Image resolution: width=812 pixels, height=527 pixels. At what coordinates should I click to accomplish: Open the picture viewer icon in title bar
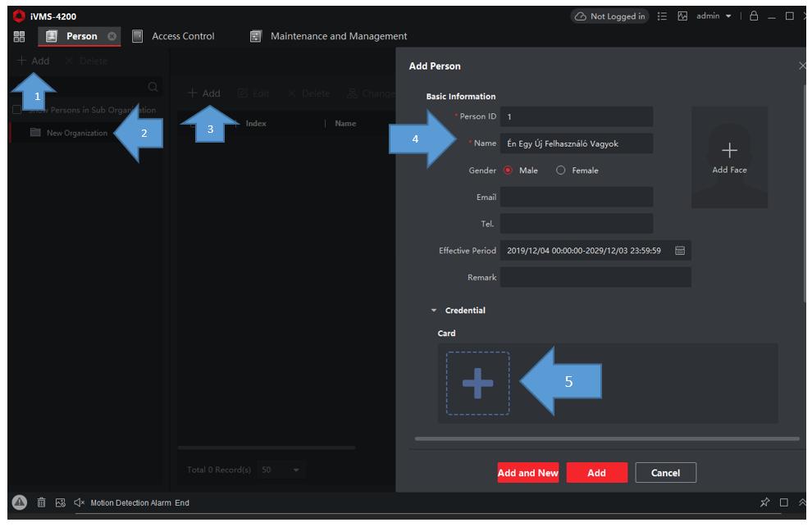[682, 16]
